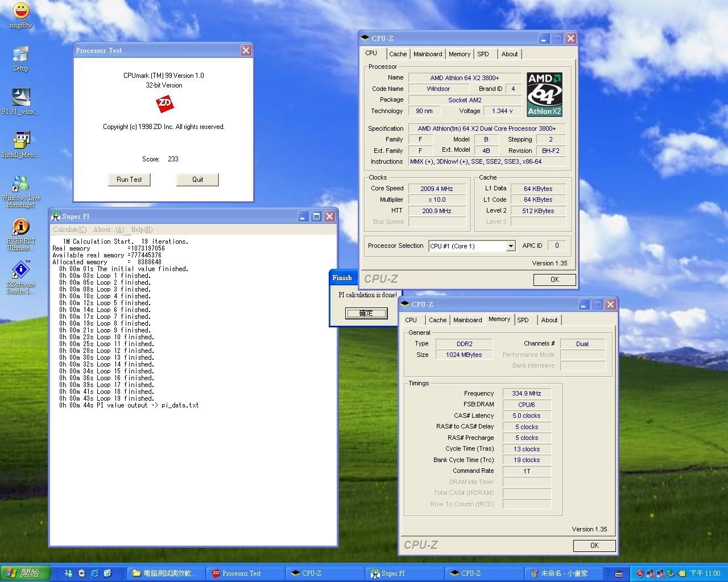Open Help menu in Super PI
This screenshot has width=728, height=582.
click(x=142, y=230)
